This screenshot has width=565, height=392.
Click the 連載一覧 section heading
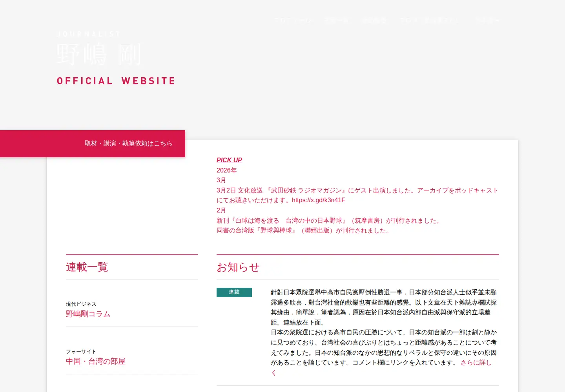pyautogui.click(x=87, y=267)
